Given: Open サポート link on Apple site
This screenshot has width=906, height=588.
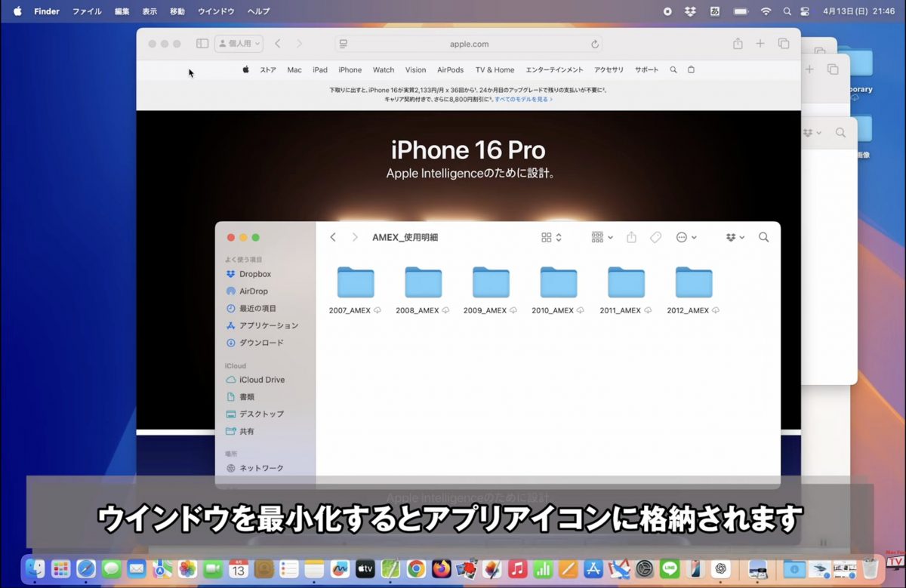Looking at the screenshot, I should click(646, 69).
